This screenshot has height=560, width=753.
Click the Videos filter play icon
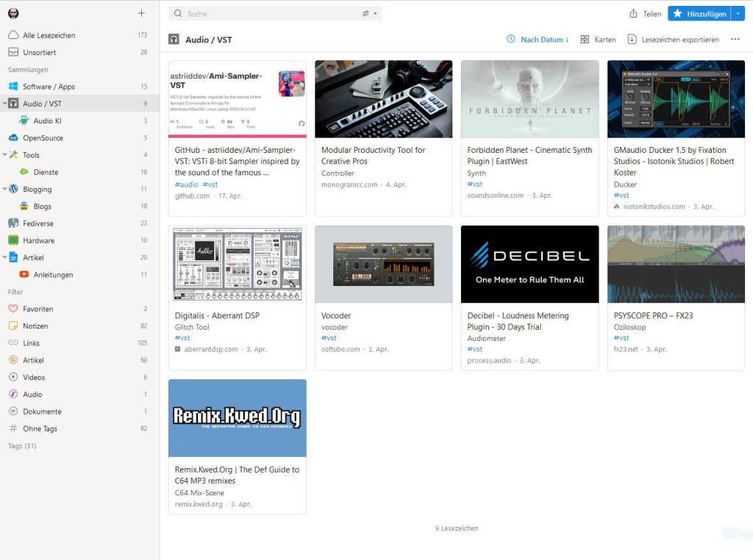pos(13,377)
